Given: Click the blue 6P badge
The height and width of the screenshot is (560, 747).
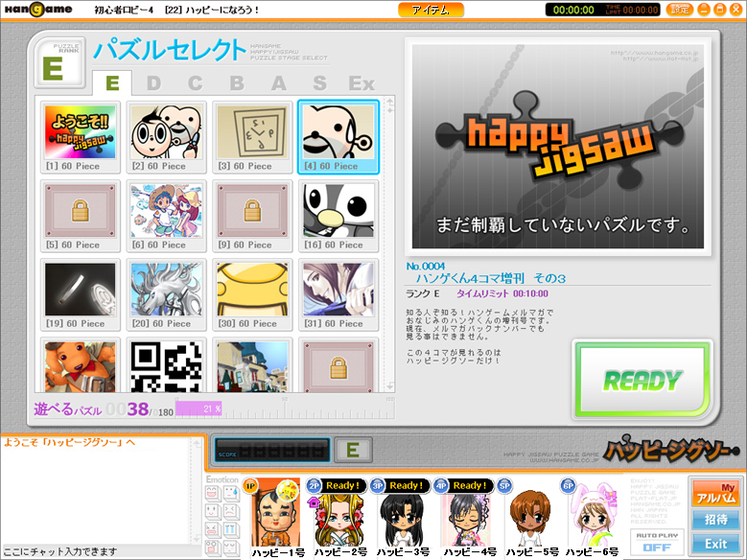Looking at the screenshot, I should coord(568,485).
